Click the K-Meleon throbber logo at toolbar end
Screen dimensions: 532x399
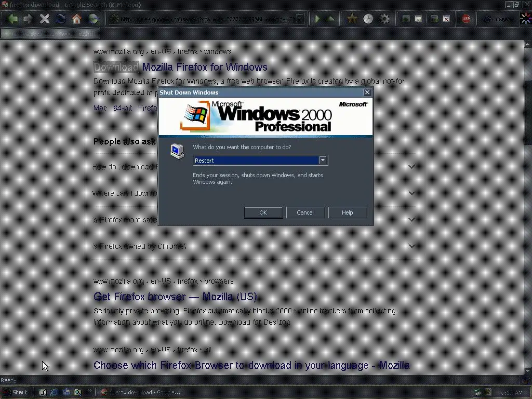[x=526, y=19]
